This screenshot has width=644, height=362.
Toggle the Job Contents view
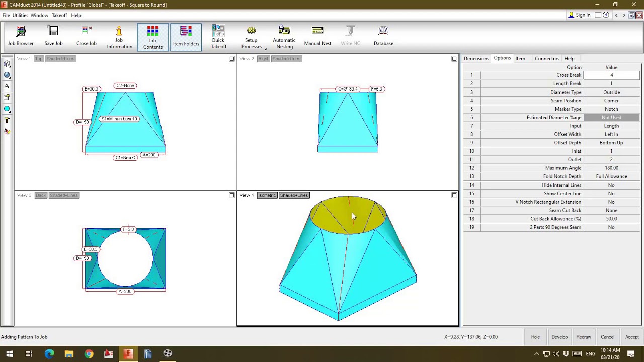point(153,37)
